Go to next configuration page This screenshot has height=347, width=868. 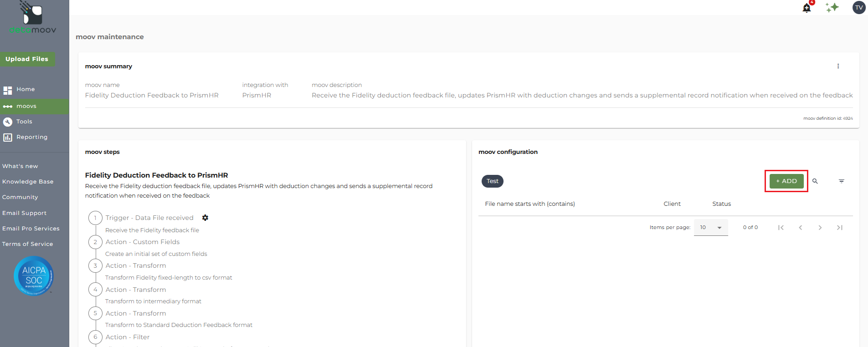820,228
